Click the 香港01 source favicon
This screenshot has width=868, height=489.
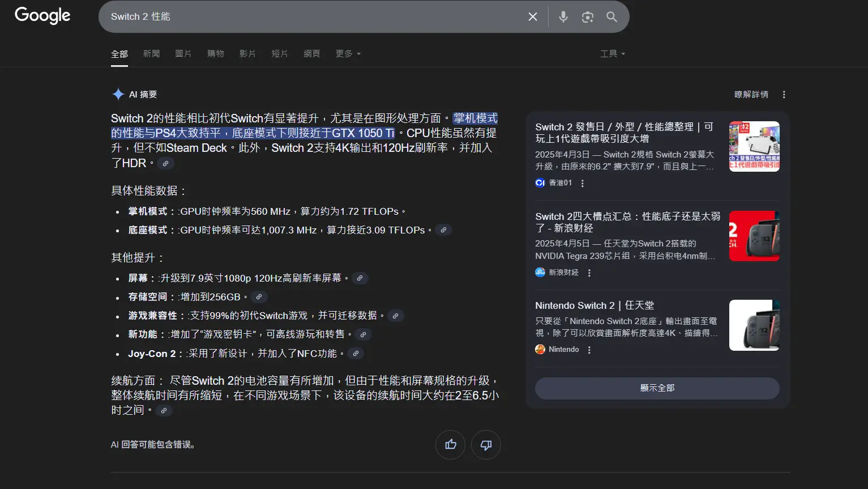539,182
